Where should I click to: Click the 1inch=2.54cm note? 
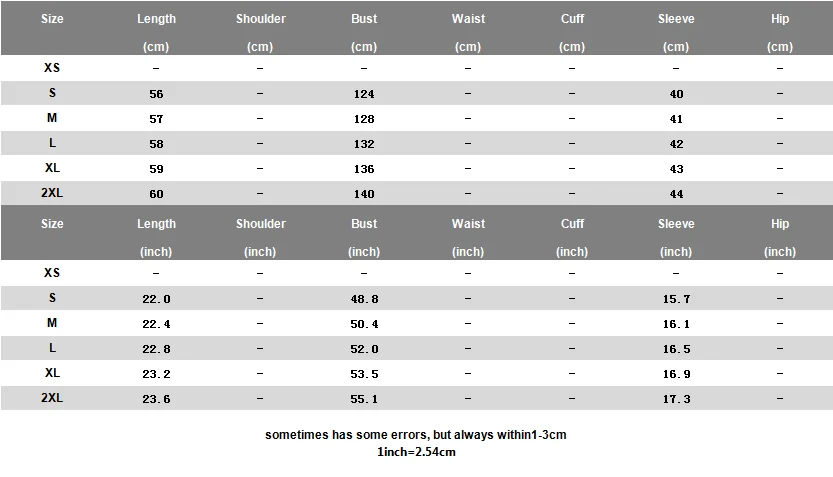click(x=416, y=452)
